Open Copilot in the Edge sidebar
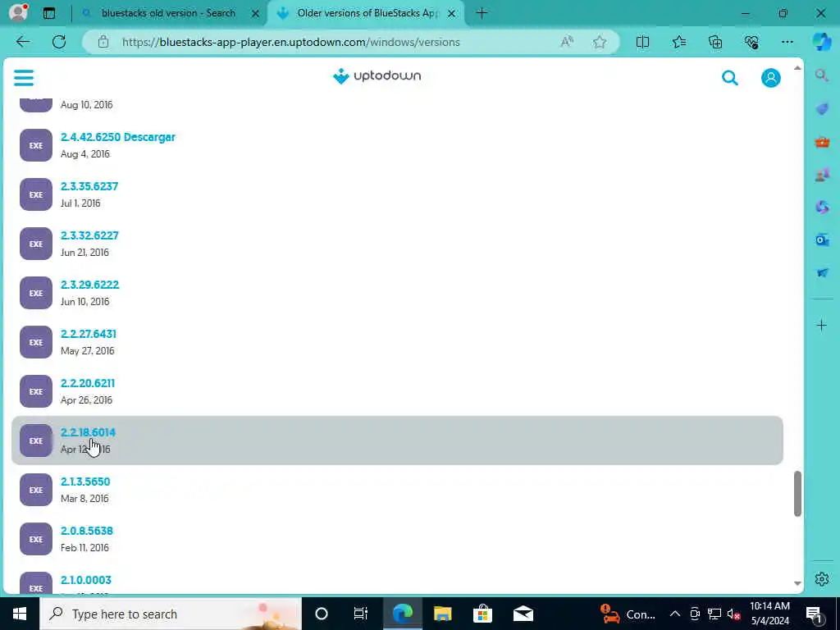This screenshot has height=630, width=840. [821, 42]
